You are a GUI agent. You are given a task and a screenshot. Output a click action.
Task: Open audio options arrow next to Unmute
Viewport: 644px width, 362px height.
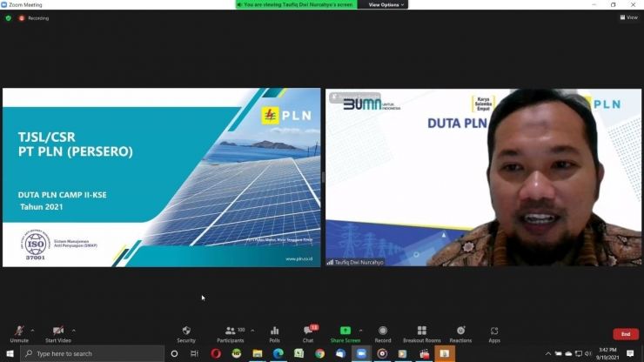(32, 330)
